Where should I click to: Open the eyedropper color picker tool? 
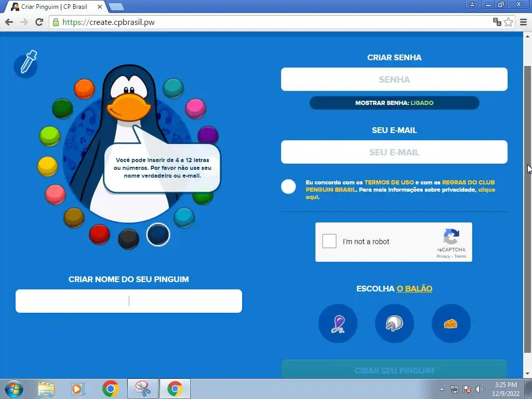click(26, 63)
